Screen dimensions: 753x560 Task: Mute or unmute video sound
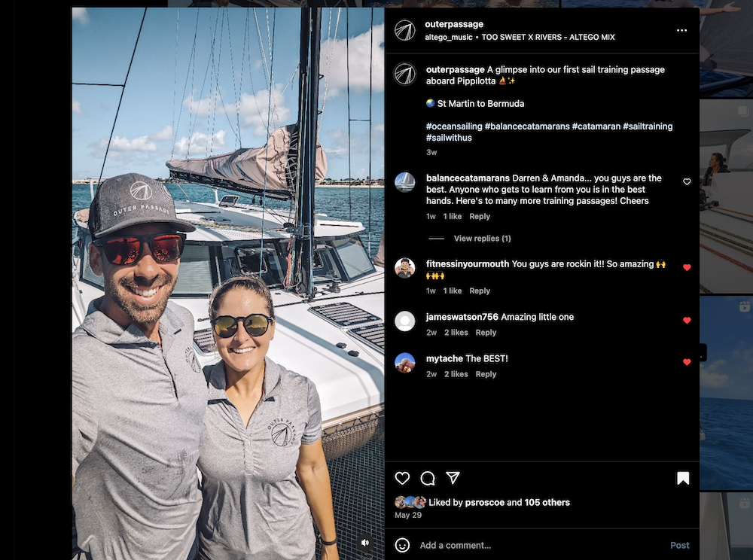point(365,542)
